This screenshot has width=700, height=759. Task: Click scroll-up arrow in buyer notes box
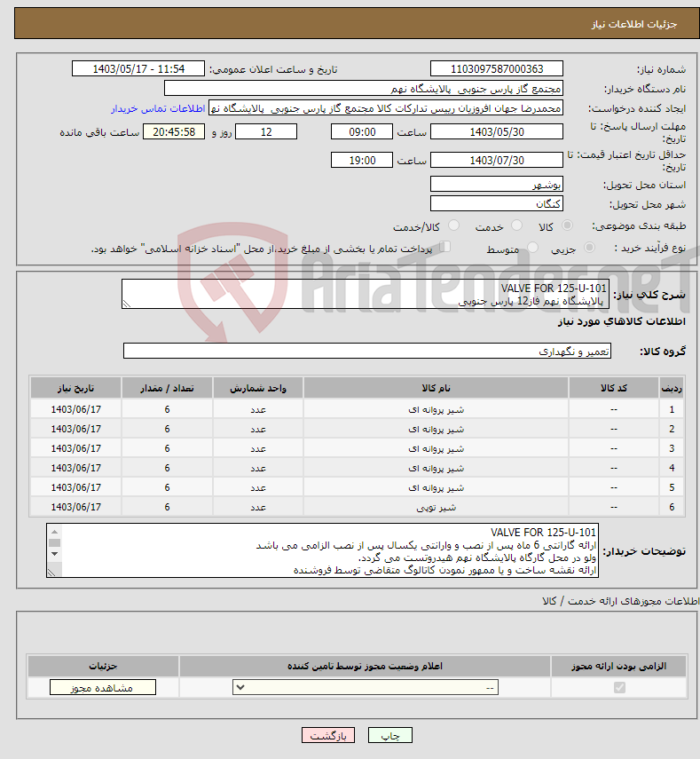pyautogui.click(x=55, y=532)
